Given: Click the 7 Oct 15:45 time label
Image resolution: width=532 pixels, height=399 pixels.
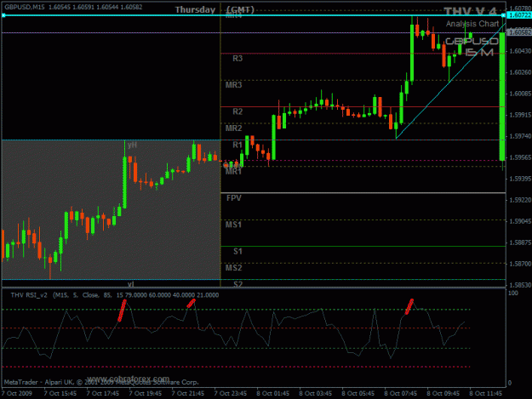Looking at the screenshot, I should pos(60,394).
